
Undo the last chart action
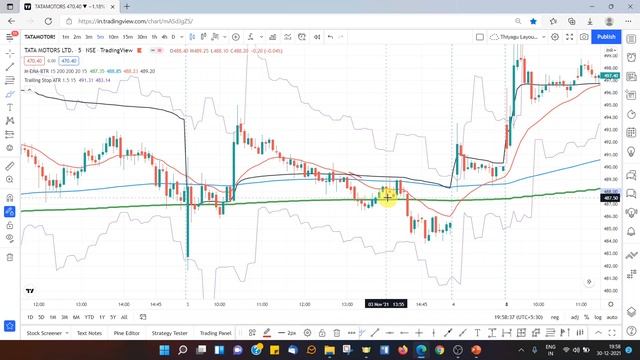[x=330, y=37]
